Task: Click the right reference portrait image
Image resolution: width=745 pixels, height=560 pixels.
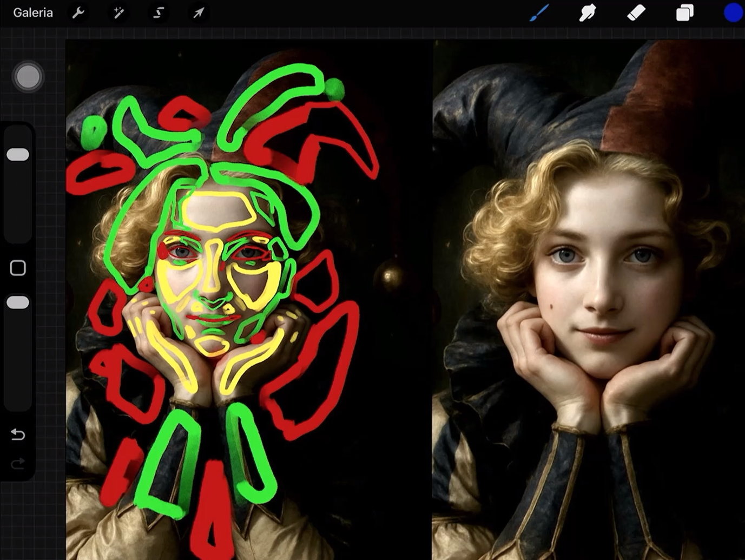Action: click(x=589, y=300)
